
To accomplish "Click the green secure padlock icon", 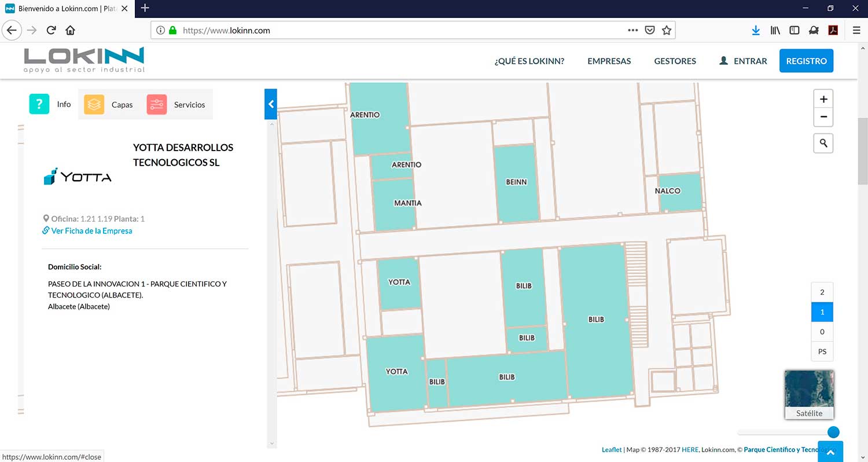I will tap(172, 30).
